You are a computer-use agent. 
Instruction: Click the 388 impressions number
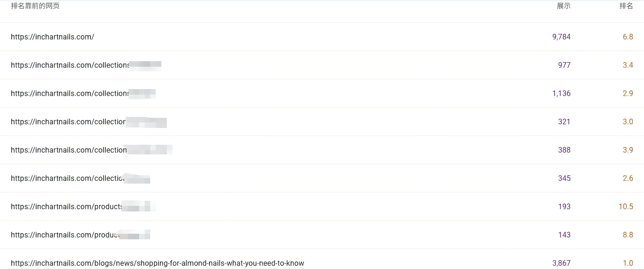tap(564, 150)
